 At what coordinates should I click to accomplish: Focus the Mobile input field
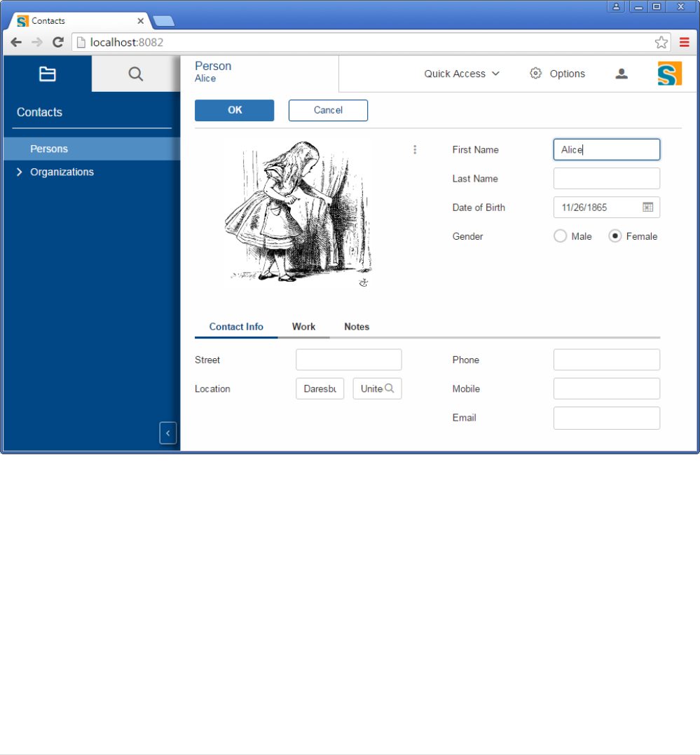(607, 388)
